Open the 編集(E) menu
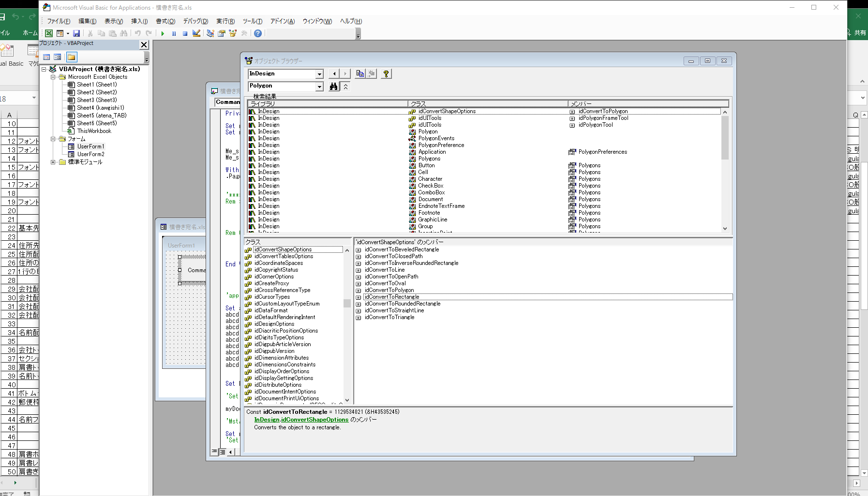Screen dimensions: 868x496 [x=88, y=21]
